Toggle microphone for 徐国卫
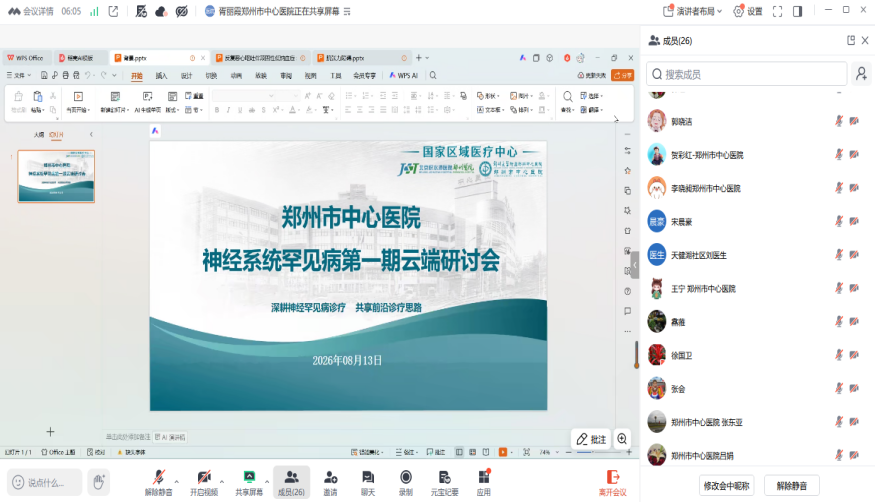875x502 pixels. [839, 355]
